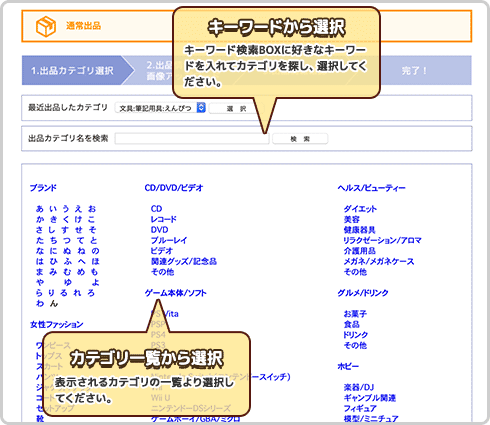Choose brand kana あ link
This screenshot has height=425, width=490.
[x=40, y=209]
